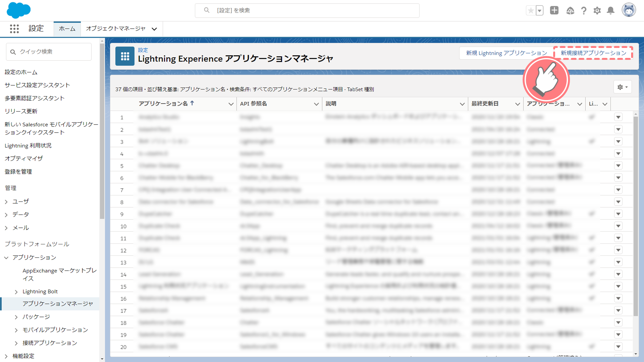Open 説明 column dropdown chevron
The image size is (644, 362).
click(x=462, y=104)
